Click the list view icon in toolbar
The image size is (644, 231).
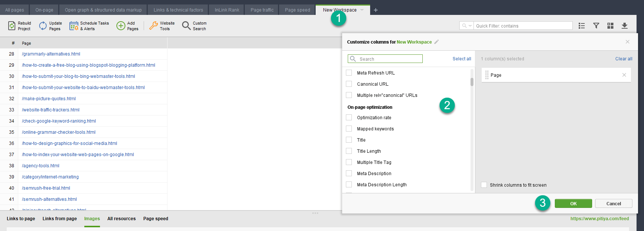pyautogui.click(x=582, y=26)
